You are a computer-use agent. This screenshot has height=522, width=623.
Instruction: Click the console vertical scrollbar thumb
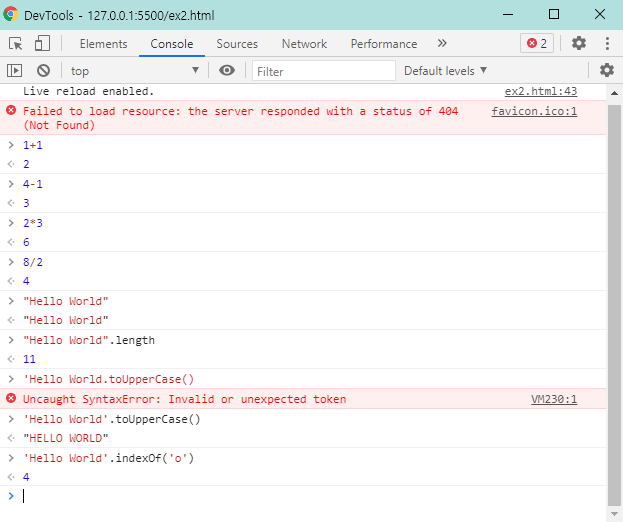pyautogui.click(x=614, y=305)
